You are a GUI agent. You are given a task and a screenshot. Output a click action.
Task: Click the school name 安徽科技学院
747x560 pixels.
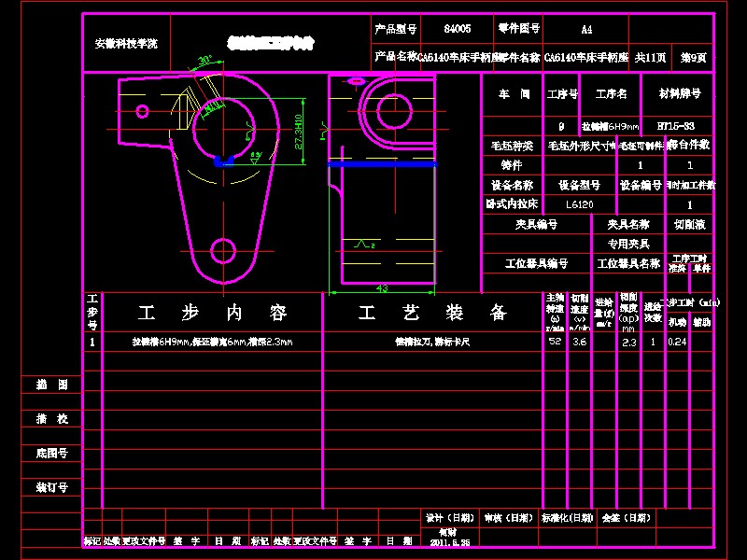click(126, 44)
